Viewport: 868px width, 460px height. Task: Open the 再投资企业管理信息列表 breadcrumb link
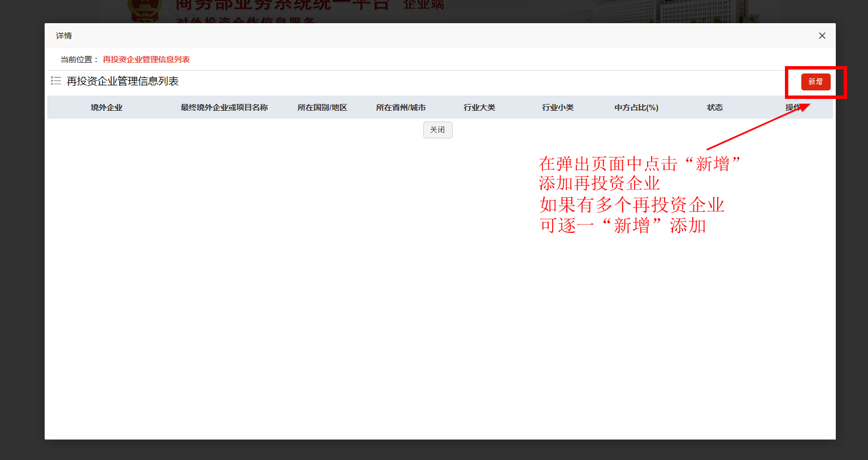(x=146, y=59)
